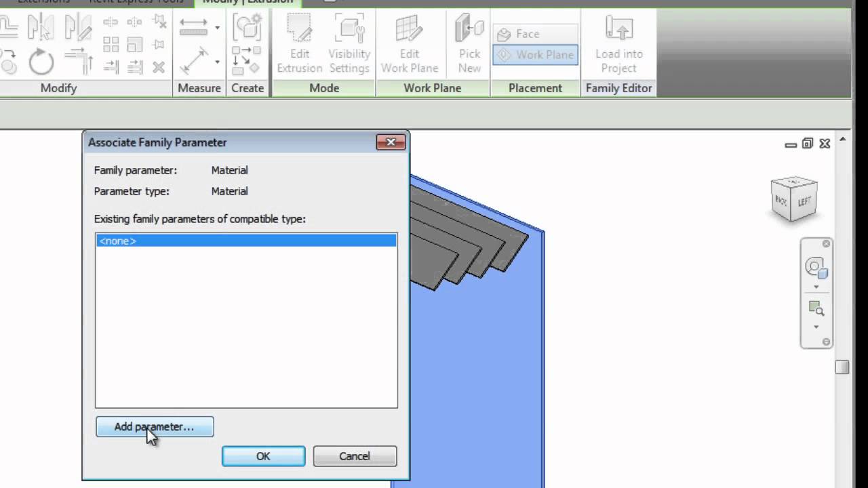Click the ViewCube LEFT face
This screenshot has height=488, width=868.
click(x=805, y=201)
